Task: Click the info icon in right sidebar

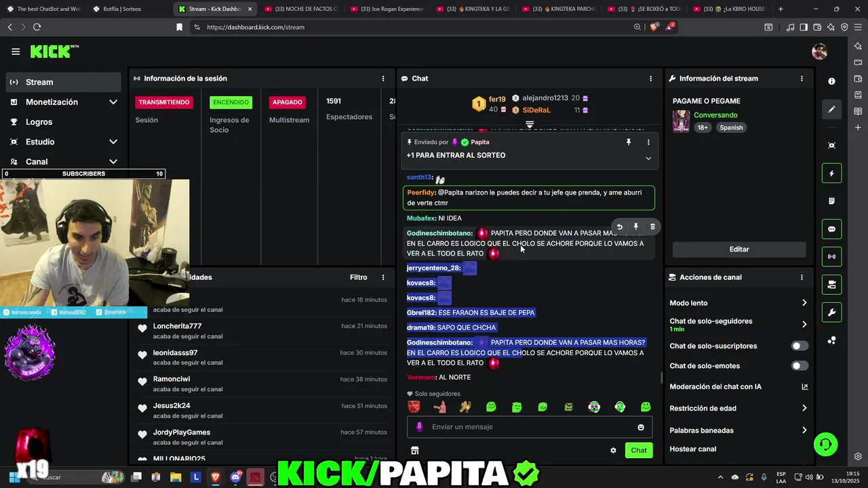Action: [831, 81]
